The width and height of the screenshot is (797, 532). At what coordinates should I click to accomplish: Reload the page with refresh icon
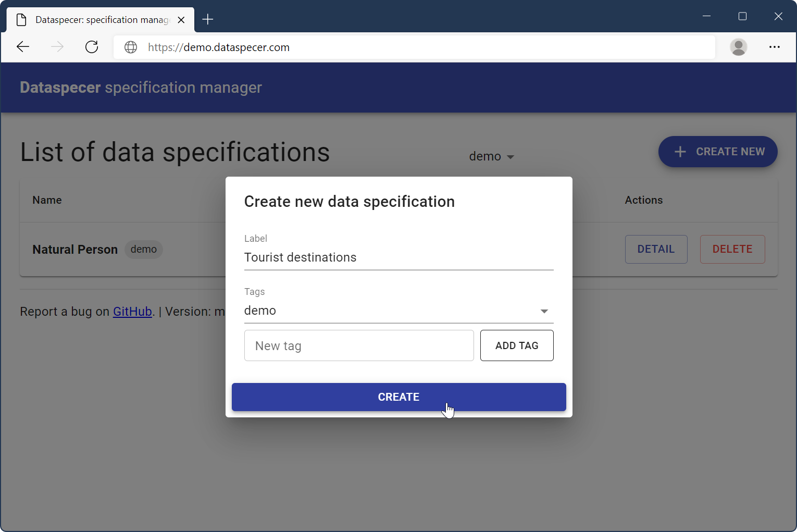[x=92, y=47]
